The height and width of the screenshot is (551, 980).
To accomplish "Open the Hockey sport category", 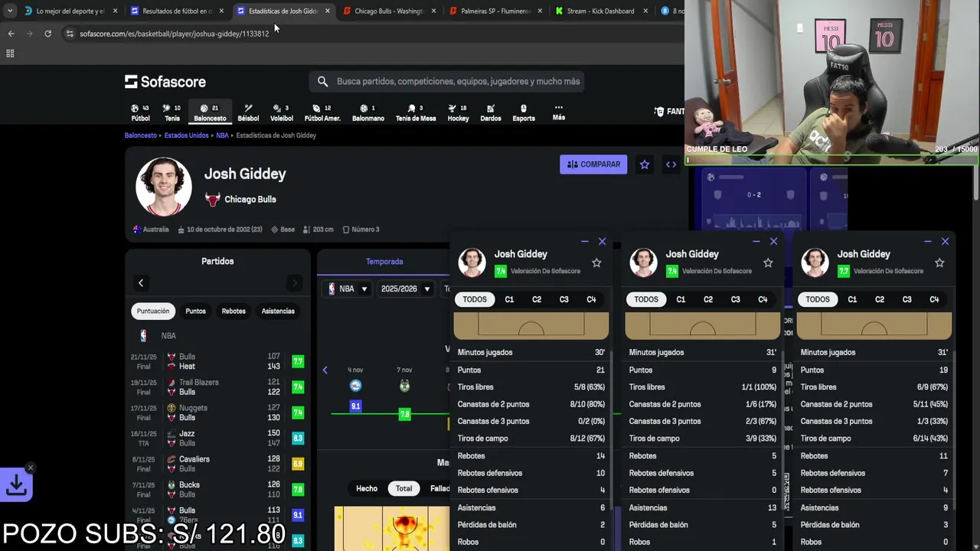I will click(458, 112).
